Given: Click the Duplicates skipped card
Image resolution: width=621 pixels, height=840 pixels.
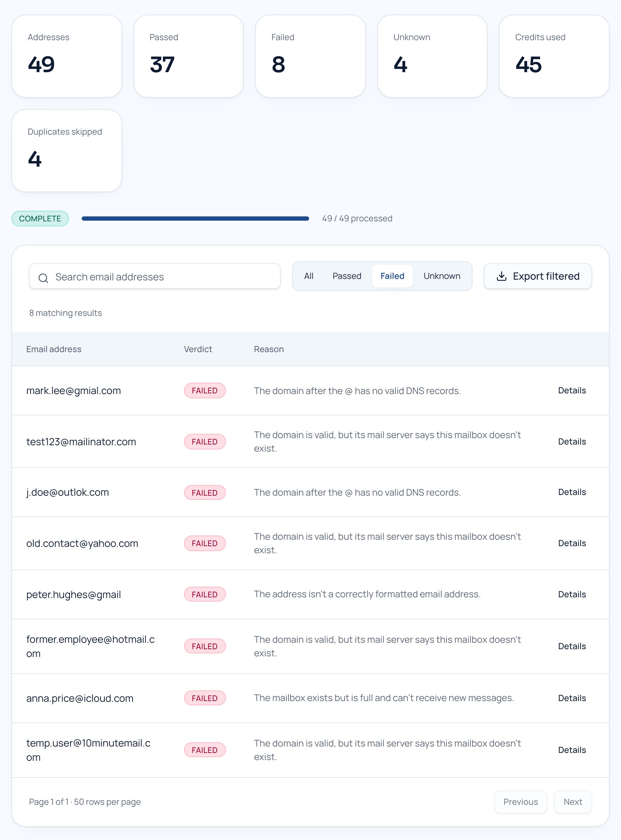Looking at the screenshot, I should point(66,151).
